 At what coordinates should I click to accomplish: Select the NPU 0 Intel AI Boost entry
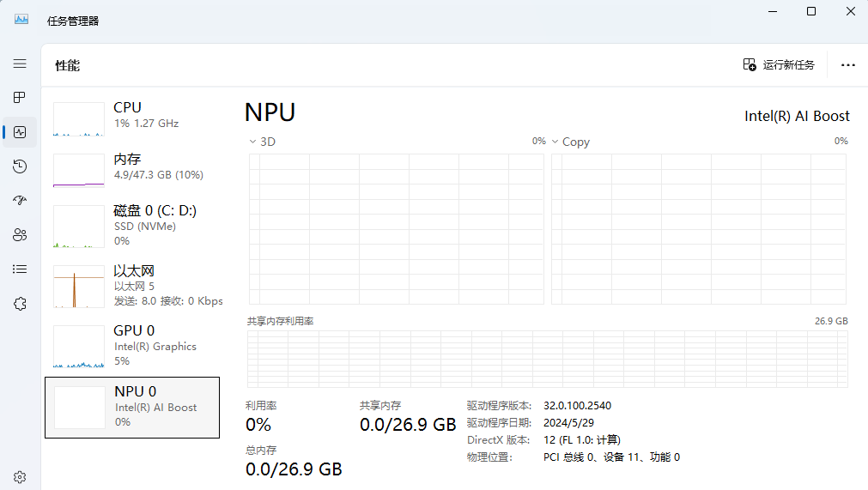131,407
